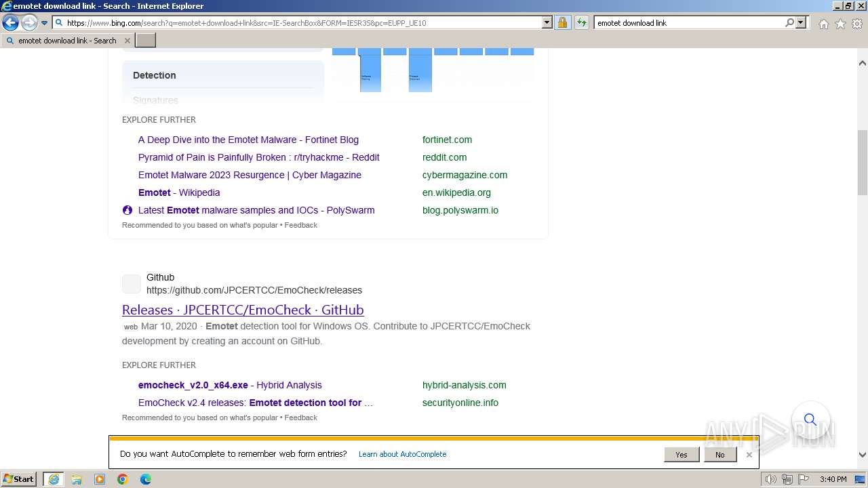This screenshot has width=868, height=488.
Task: Open the Windows Start menu
Action: [x=18, y=479]
